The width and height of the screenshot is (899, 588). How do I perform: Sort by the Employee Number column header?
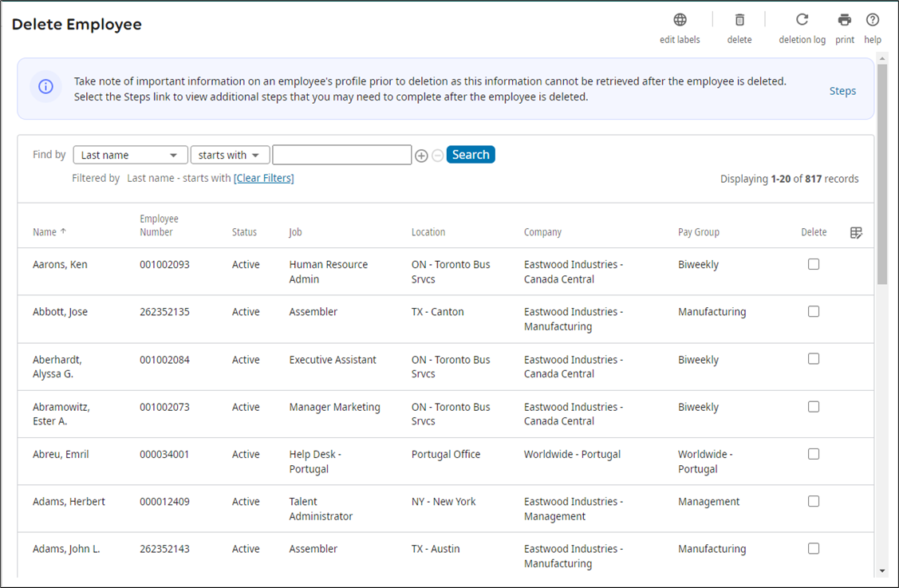(x=159, y=226)
